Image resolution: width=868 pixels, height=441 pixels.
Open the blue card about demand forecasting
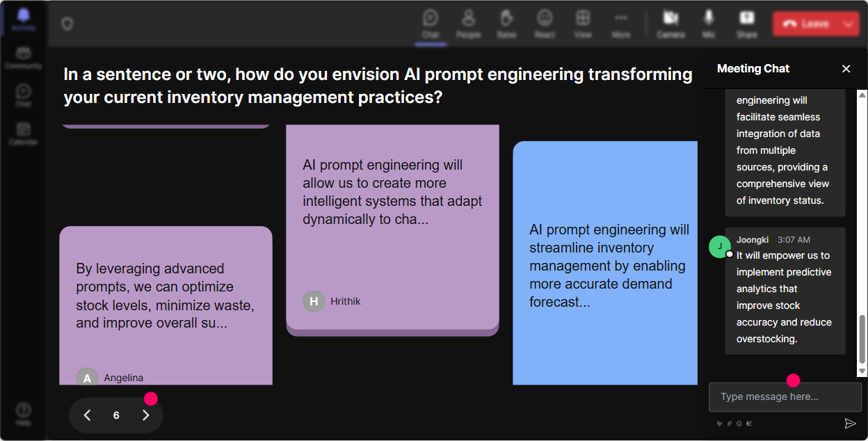tap(605, 263)
